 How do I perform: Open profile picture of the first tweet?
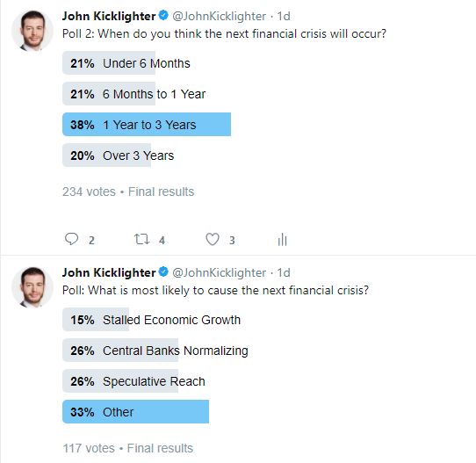32,31
